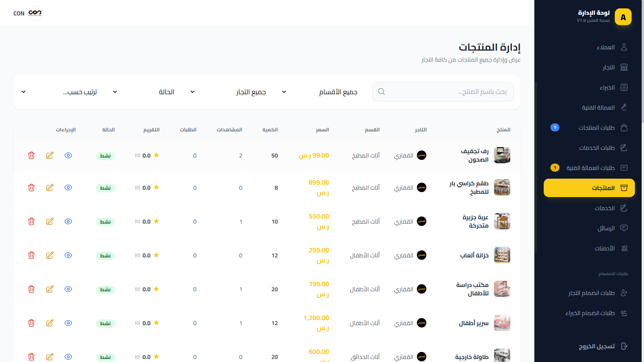This screenshot has width=644, height=362.
Task: Open eye view for طاولة خارجية
Action: 68,357
